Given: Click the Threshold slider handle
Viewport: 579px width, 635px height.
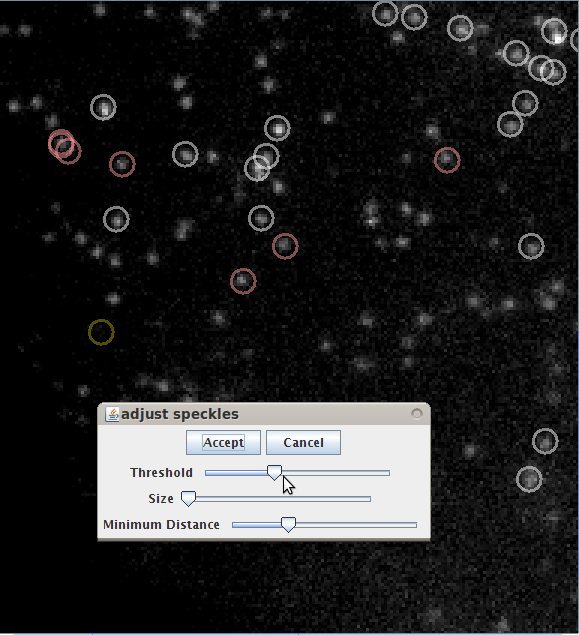Looking at the screenshot, I should pos(275,473).
